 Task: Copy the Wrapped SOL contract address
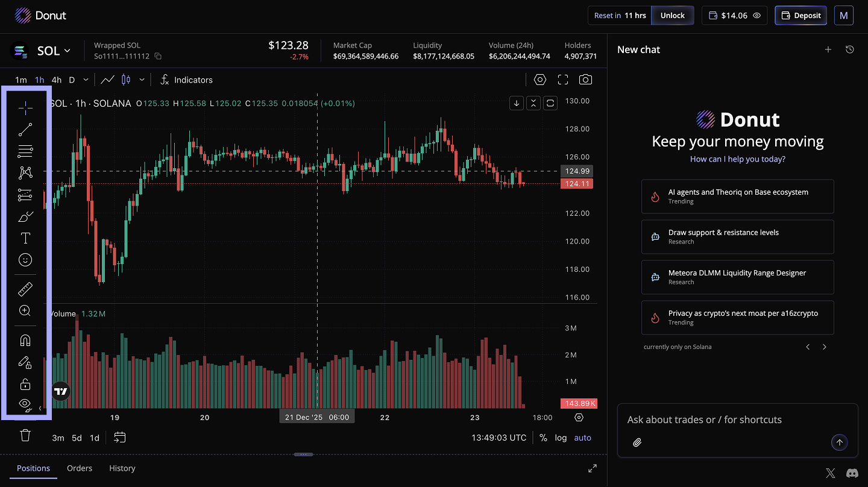coord(158,56)
